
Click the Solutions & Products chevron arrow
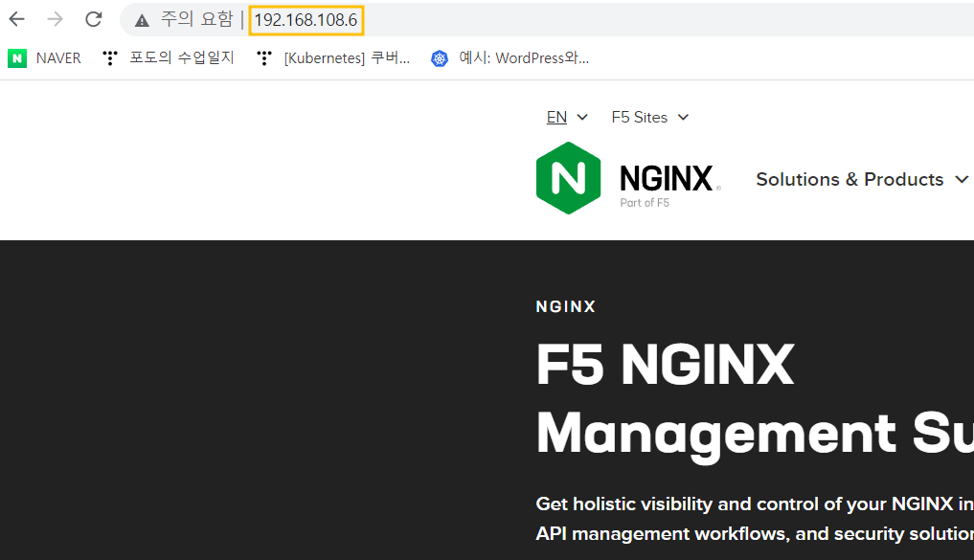tap(962, 179)
